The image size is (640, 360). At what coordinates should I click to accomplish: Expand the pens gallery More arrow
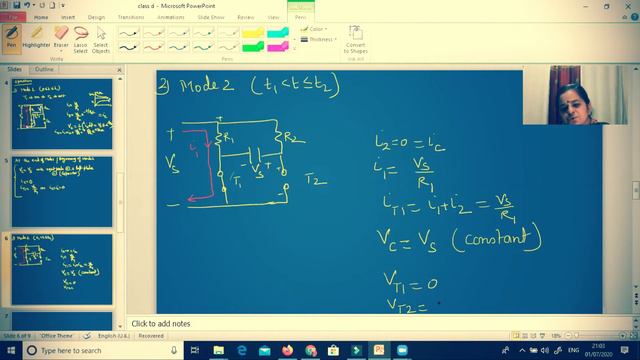point(294,48)
